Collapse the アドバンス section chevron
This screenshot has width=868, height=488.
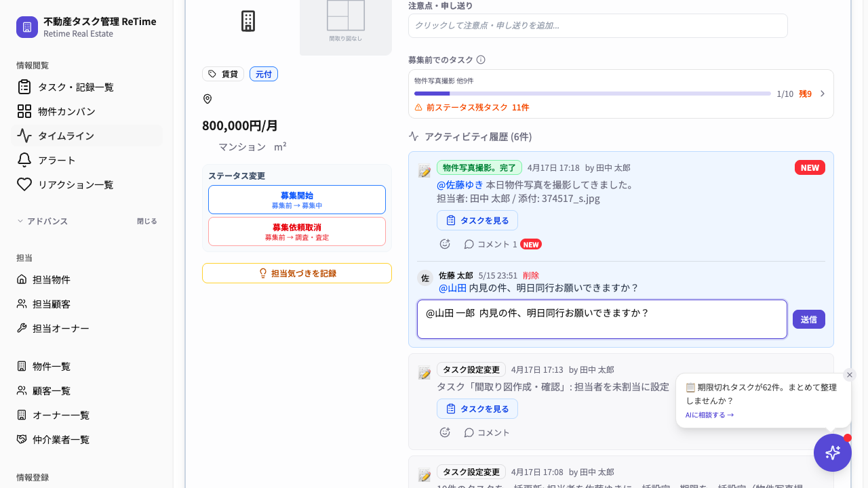pos(20,221)
